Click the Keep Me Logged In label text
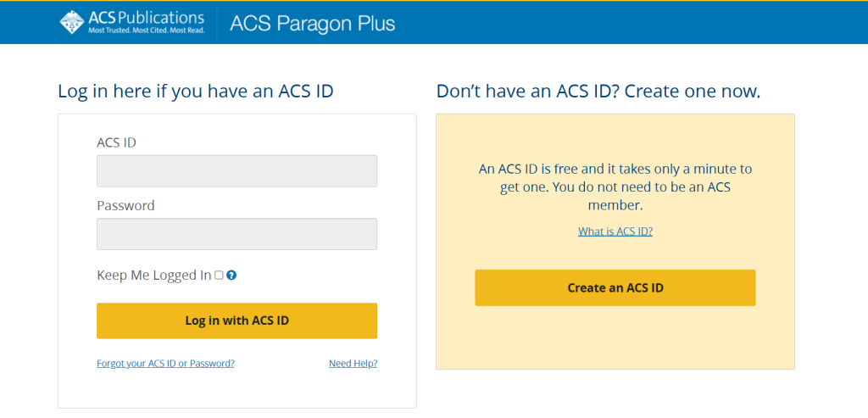 (x=154, y=276)
